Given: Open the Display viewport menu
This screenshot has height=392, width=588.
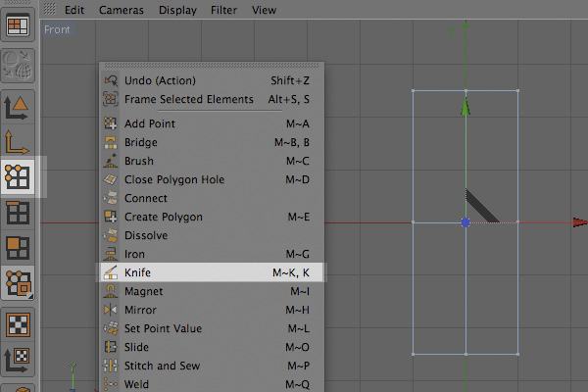Looking at the screenshot, I should [177, 10].
